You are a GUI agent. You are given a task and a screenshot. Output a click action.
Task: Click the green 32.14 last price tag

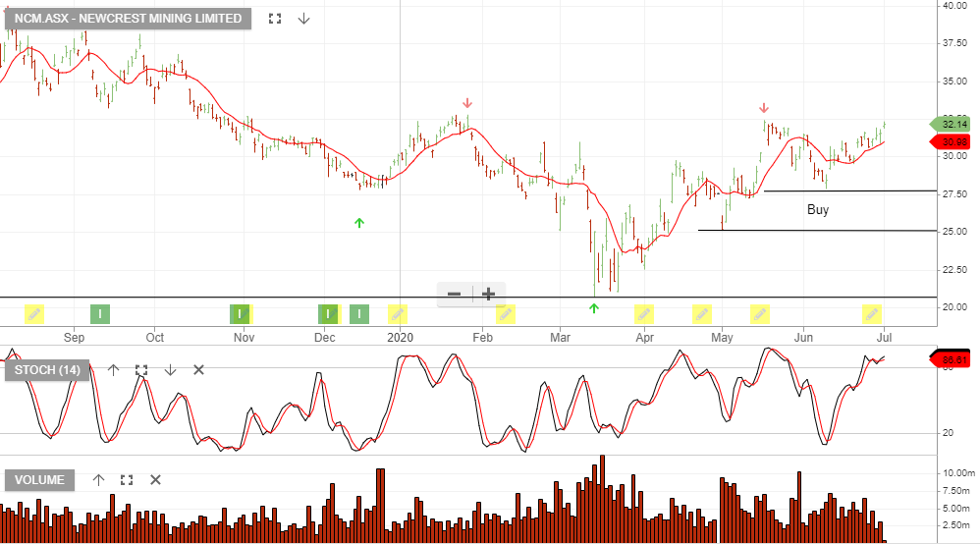pos(950,124)
